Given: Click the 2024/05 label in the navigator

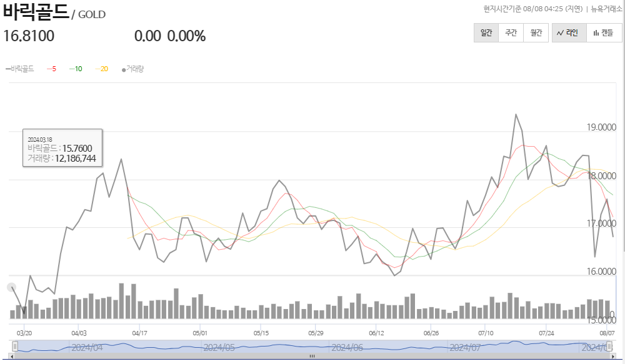Looking at the screenshot, I should tap(219, 347).
